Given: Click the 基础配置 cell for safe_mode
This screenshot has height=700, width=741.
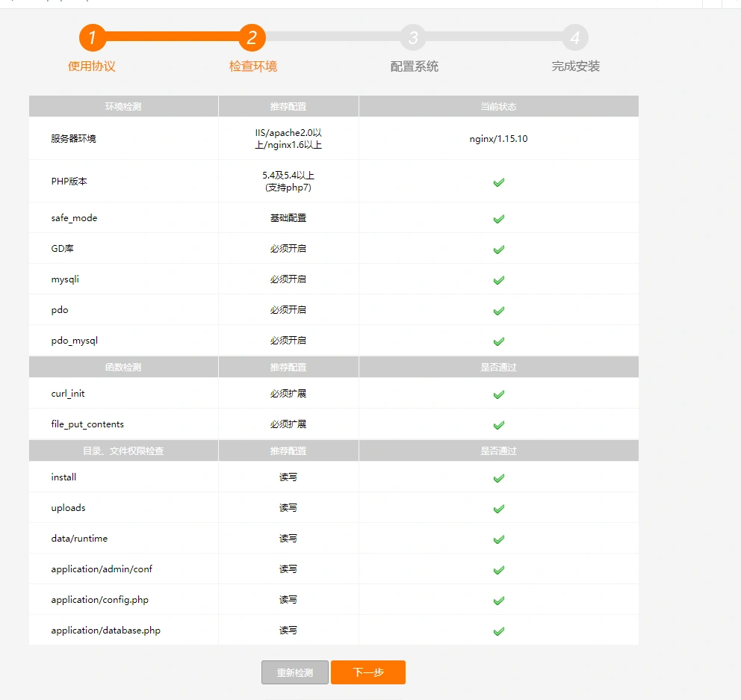Looking at the screenshot, I should tap(288, 218).
